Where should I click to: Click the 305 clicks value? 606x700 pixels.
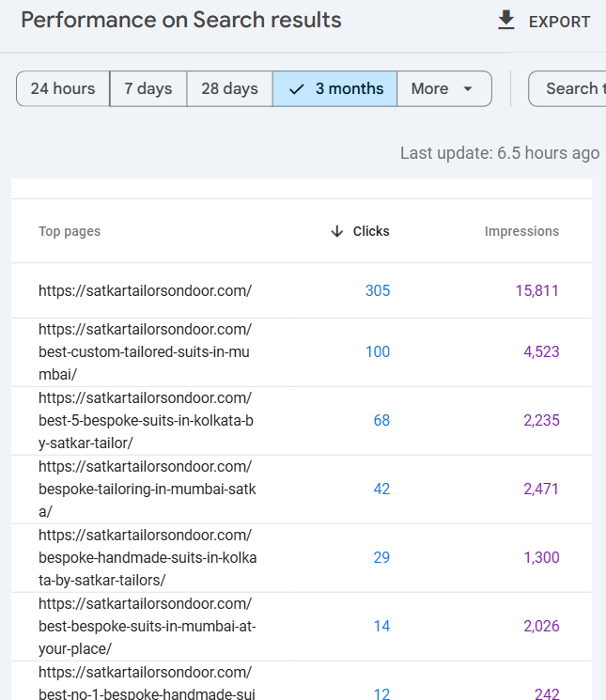pyautogui.click(x=378, y=290)
